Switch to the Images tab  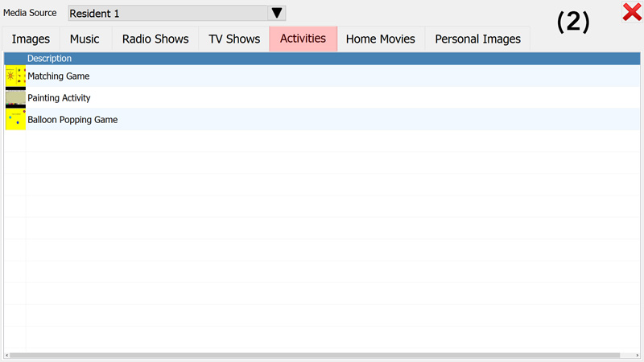coord(31,39)
